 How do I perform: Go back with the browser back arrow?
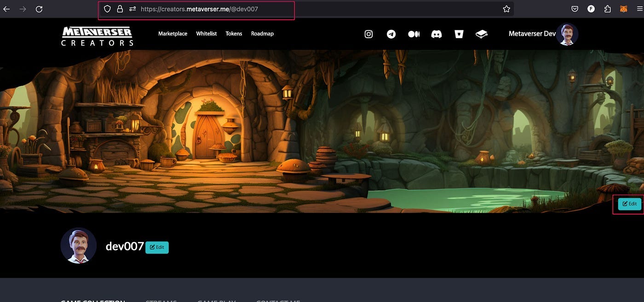click(x=6, y=9)
